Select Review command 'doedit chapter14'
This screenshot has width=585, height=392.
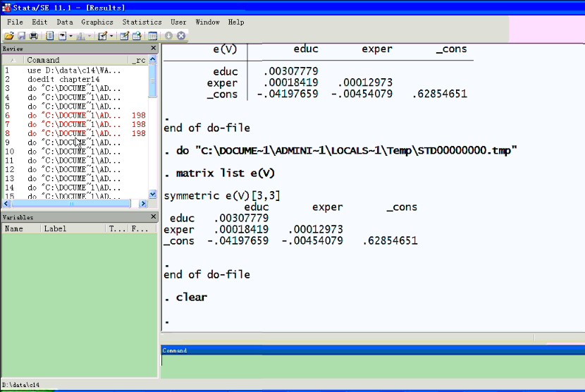click(75, 79)
